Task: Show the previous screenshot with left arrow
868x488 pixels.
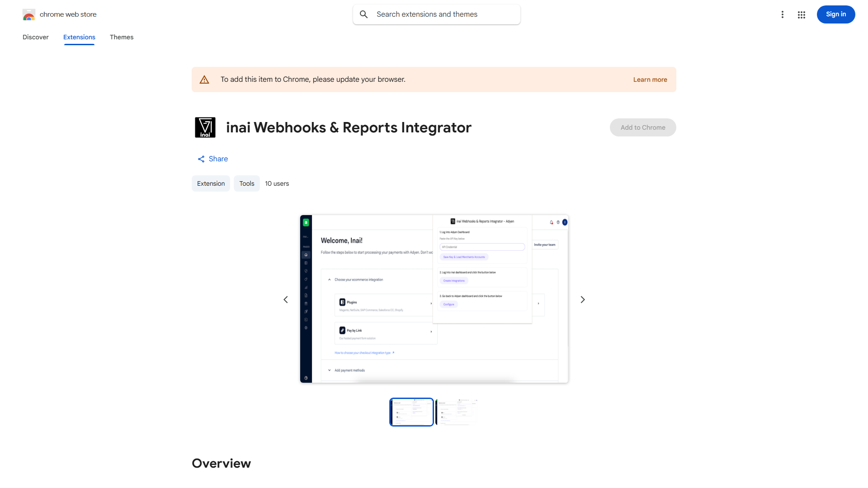Action: pyautogui.click(x=286, y=300)
